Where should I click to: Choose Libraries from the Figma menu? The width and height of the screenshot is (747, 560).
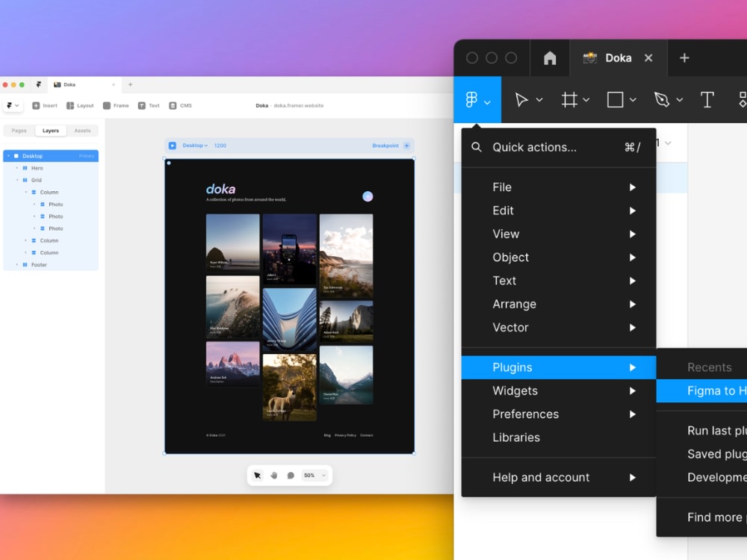pos(558,437)
